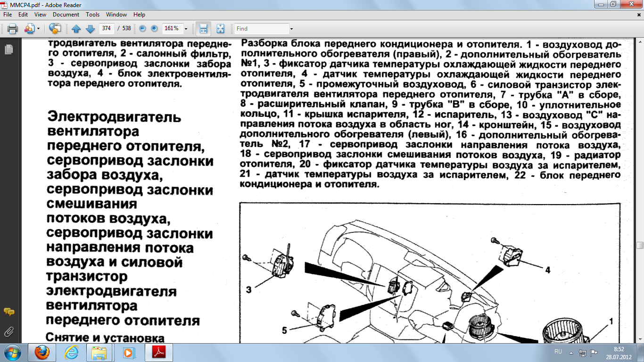The image size is (644, 362).
Task: Click the Adobe Reader taskbar button
Action: click(x=158, y=353)
